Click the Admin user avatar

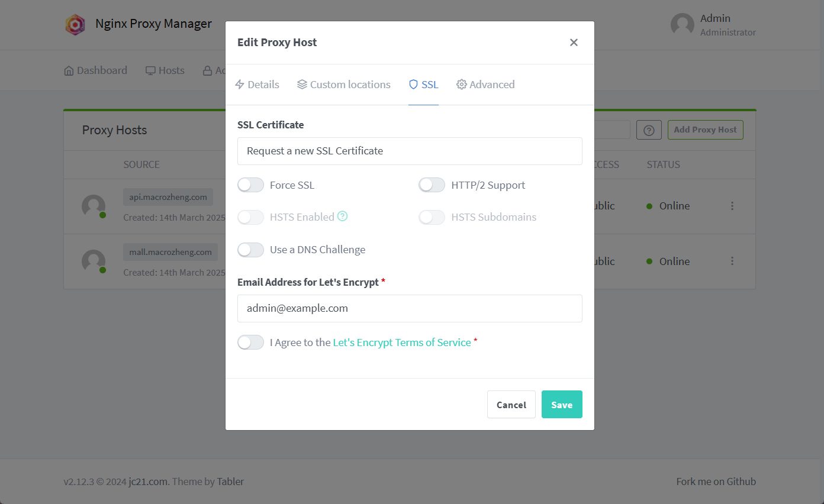(x=682, y=25)
